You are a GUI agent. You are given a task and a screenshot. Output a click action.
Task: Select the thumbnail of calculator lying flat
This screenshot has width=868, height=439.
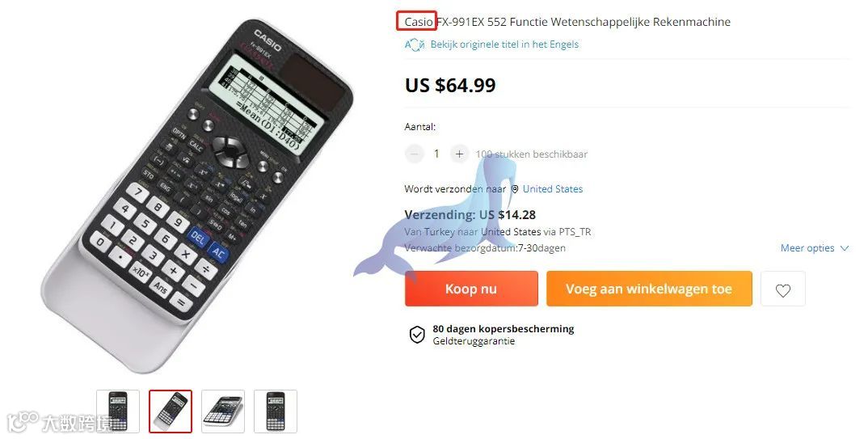pyautogui.click(x=223, y=411)
